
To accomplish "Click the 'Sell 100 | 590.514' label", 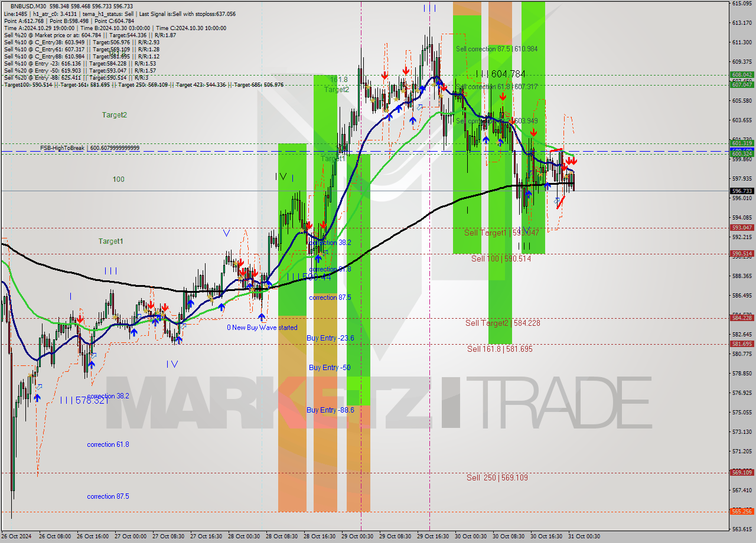I will point(501,259).
